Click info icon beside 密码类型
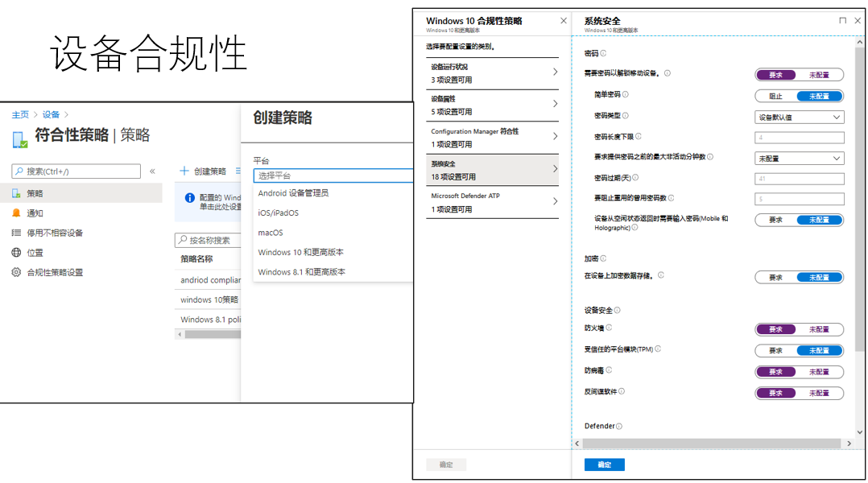Screen dimensions: 868x483 (x=626, y=116)
